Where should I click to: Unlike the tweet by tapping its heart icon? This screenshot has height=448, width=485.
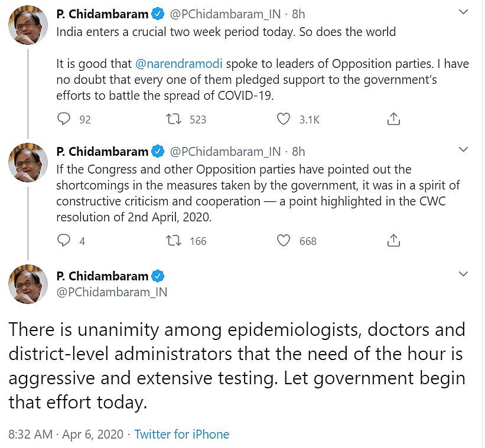pyautogui.click(x=284, y=118)
